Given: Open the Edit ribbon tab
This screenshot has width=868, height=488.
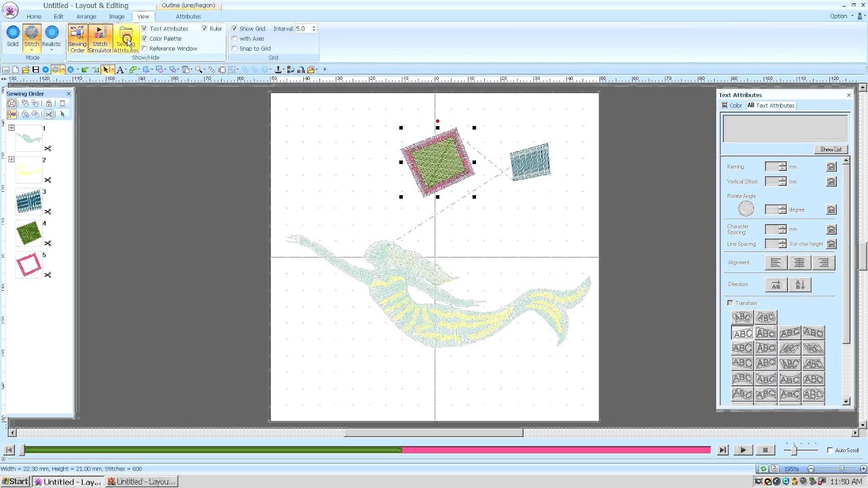Looking at the screenshot, I should pos(58,16).
